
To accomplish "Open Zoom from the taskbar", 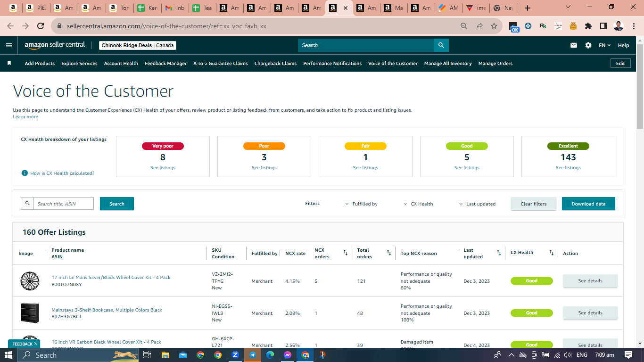I will click(x=235, y=355).
